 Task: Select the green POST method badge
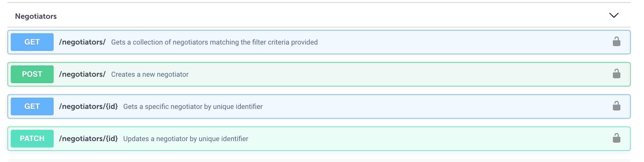pos(32,74)
